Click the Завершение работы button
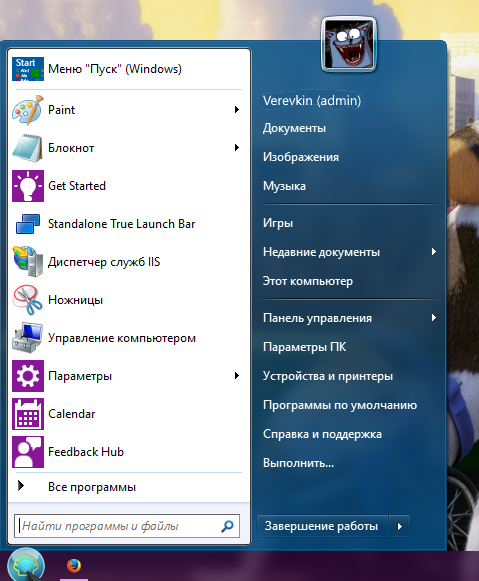Screen dimensions: 479x581 [x=322, y=526]
